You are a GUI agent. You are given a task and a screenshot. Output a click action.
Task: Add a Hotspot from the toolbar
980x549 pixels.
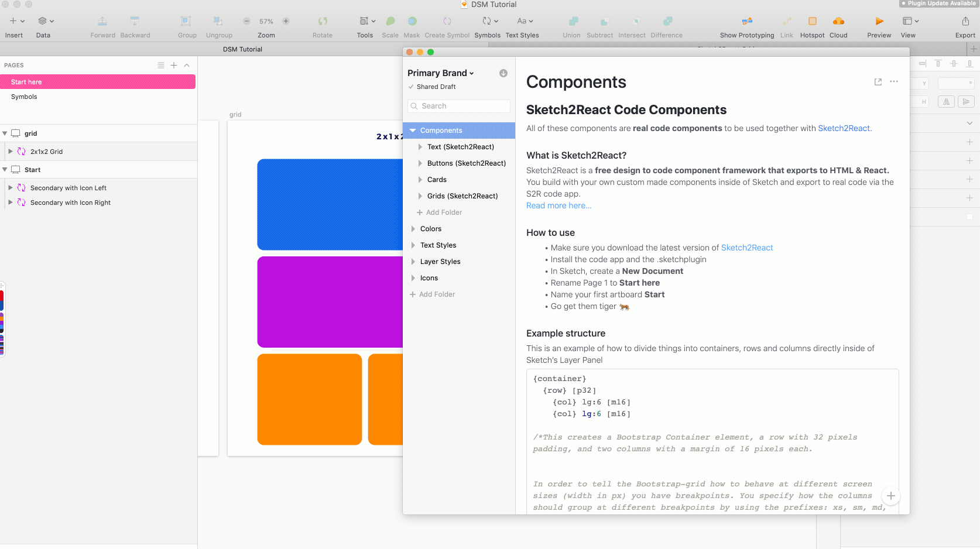pos(813,21)
